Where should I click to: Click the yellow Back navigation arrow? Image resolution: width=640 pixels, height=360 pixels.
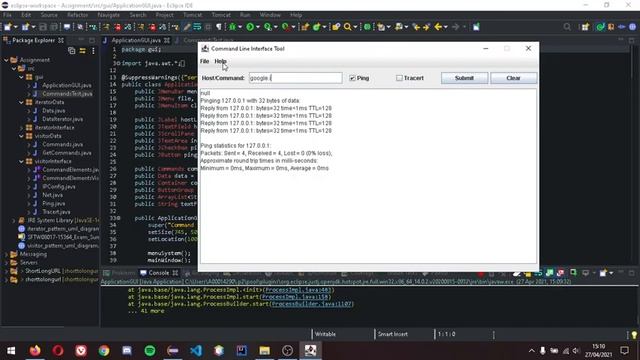[x=438, y=27]
